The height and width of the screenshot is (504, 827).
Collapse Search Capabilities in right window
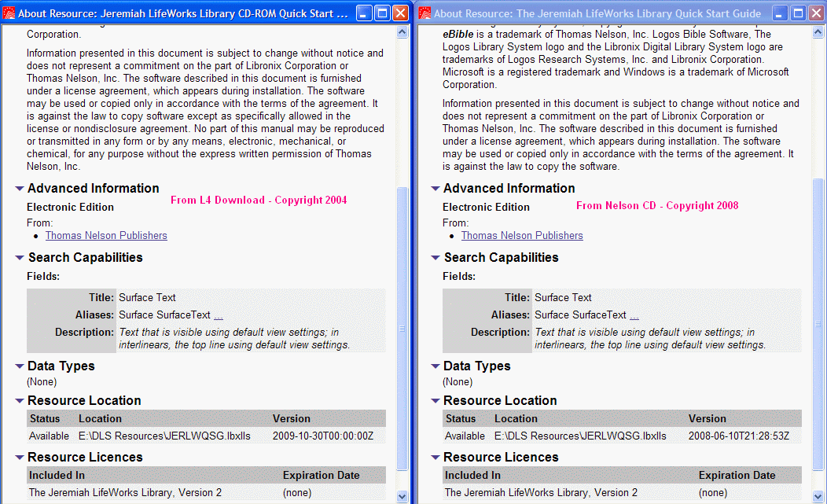point(436,258)
